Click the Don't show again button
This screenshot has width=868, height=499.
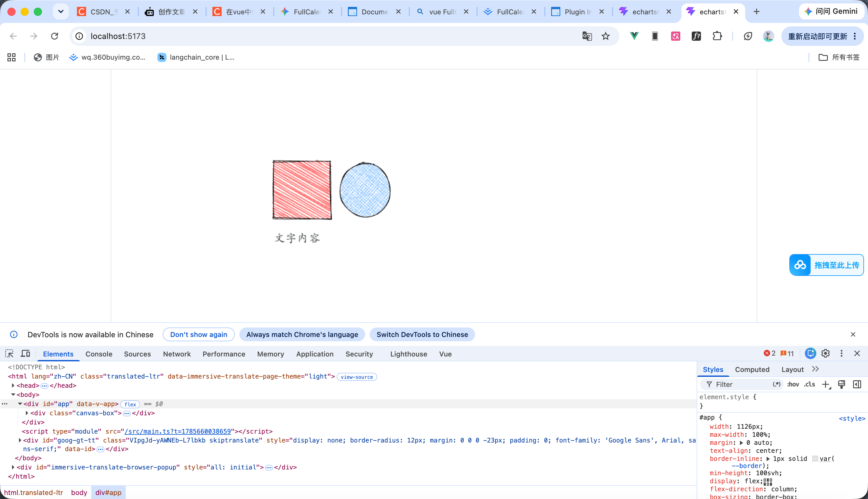[x=199, y=334]
